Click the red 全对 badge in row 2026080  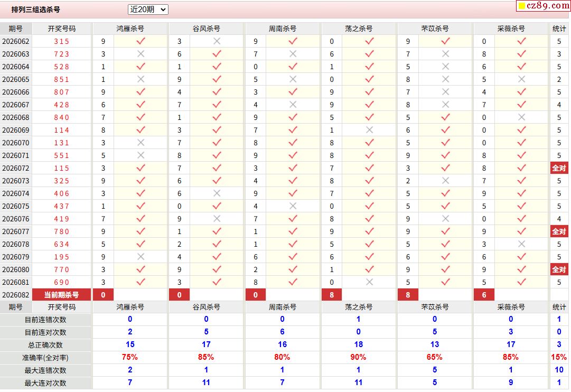tap(559, 269)
